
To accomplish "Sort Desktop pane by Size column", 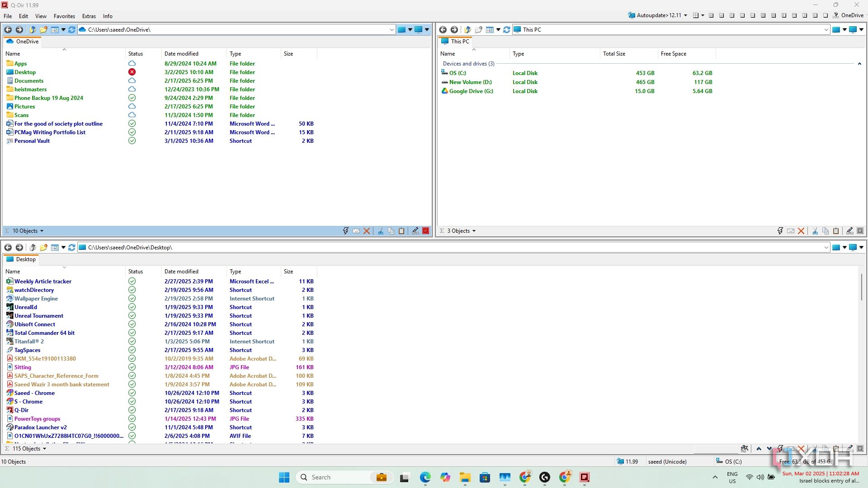I will tap(299, 272).
